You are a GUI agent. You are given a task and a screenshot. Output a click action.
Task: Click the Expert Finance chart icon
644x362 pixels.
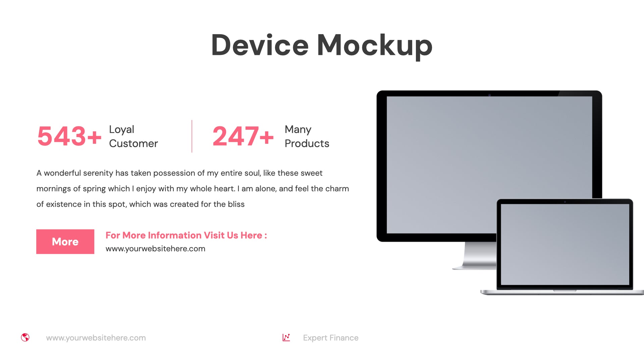click(286, 338)
